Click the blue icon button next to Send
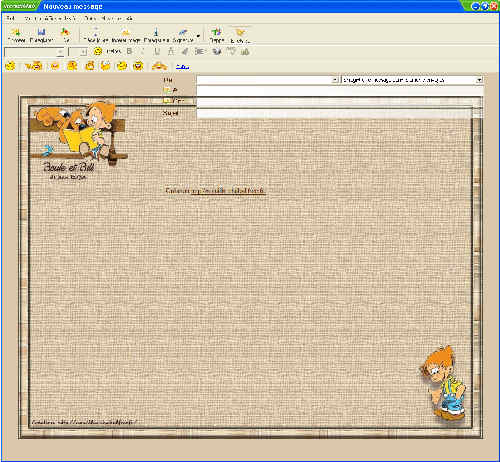The width and height of the screenshot is (500, 462). pos(41,35)
